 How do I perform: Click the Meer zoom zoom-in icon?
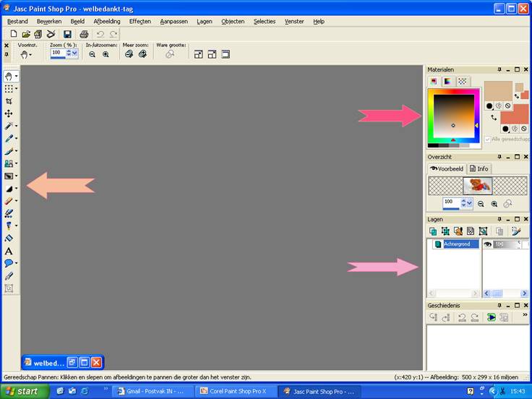(142, 54)
